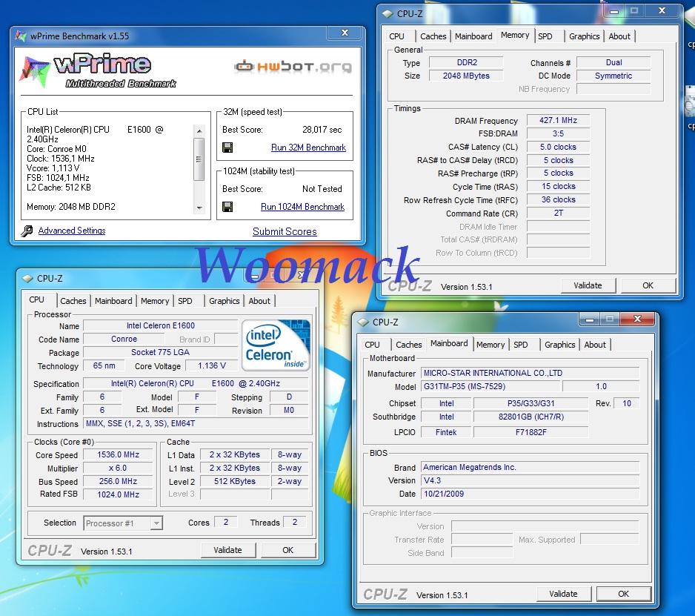The width and height of the screenshot is (695, 616).
Task: Click Validate in processor CPU-Z window
Action: click(227, 550)
